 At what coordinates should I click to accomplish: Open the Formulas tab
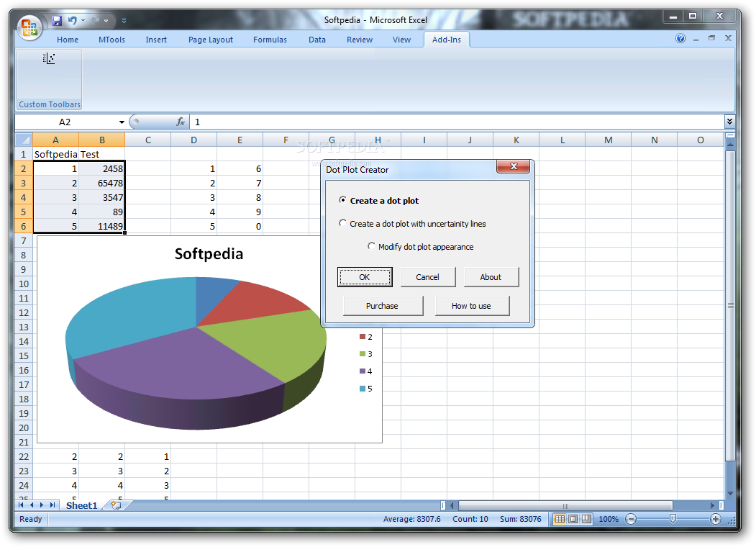[270, 40]
